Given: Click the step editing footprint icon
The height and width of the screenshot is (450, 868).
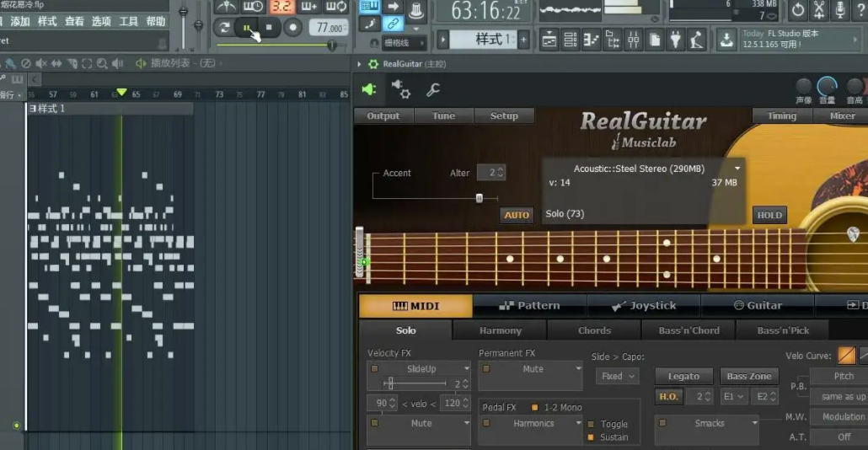Looking at the screenshot, I should [369, 24].
